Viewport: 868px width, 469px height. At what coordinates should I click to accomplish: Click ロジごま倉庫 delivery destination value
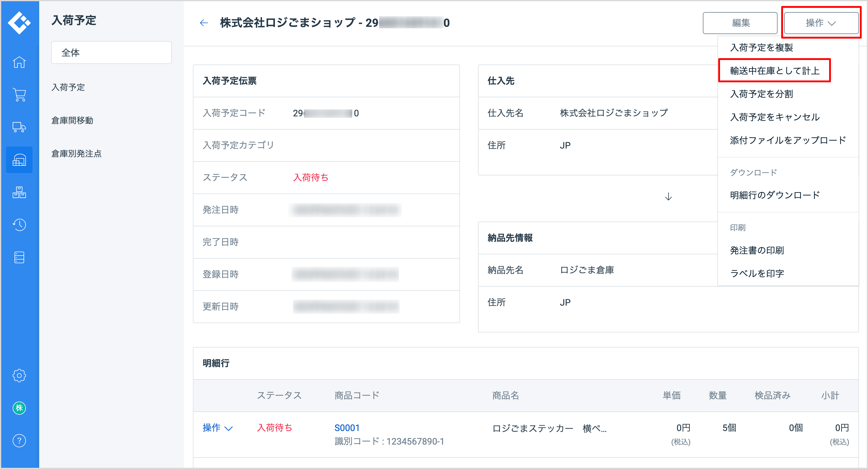(587, 270)
